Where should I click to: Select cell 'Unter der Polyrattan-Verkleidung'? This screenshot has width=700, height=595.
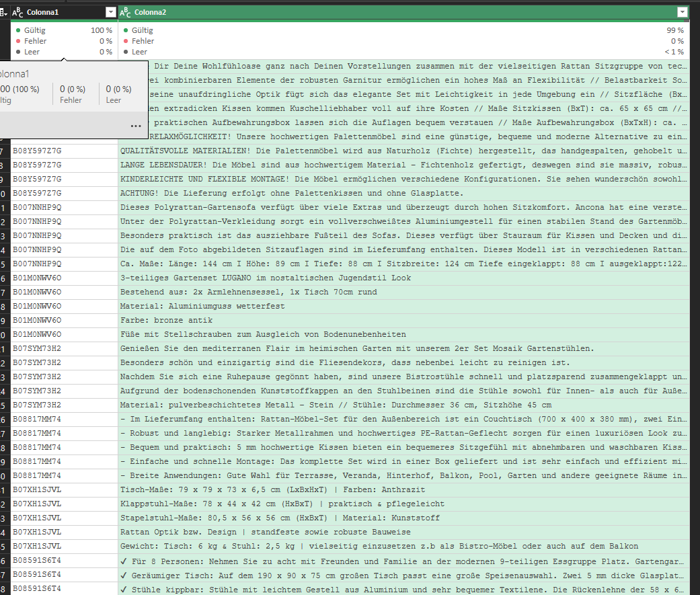403,222
